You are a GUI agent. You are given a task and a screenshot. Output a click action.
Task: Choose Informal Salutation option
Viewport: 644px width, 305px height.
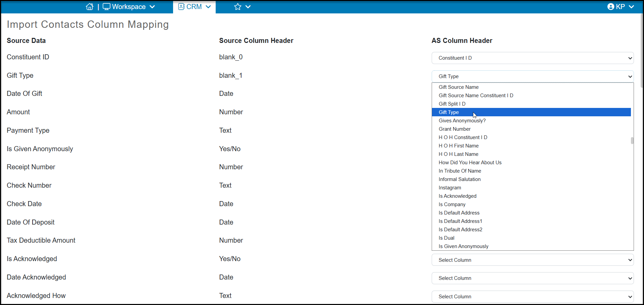(x=531, y=179)
